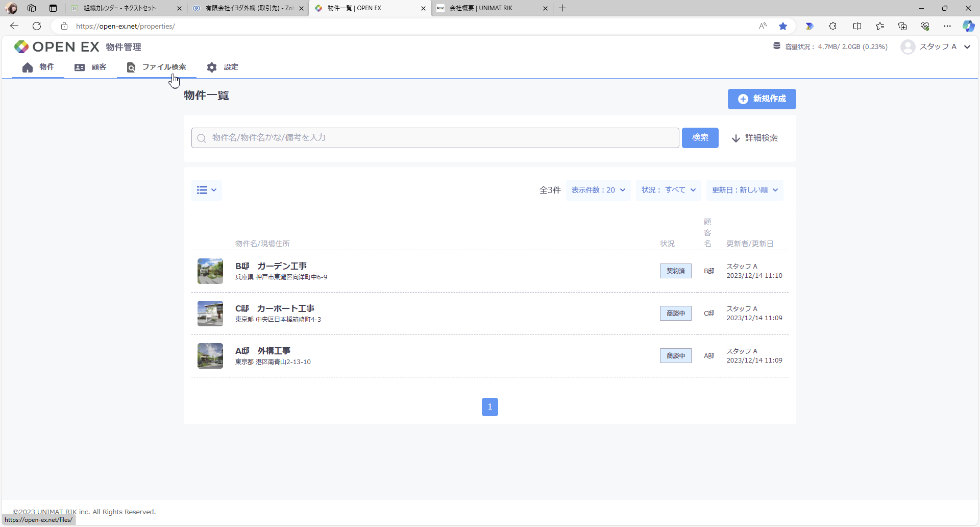The width and height of the screenshot is (980, 527).
Task: Open the 表示件数 : 20 dropdown
Action: point(598,190)
